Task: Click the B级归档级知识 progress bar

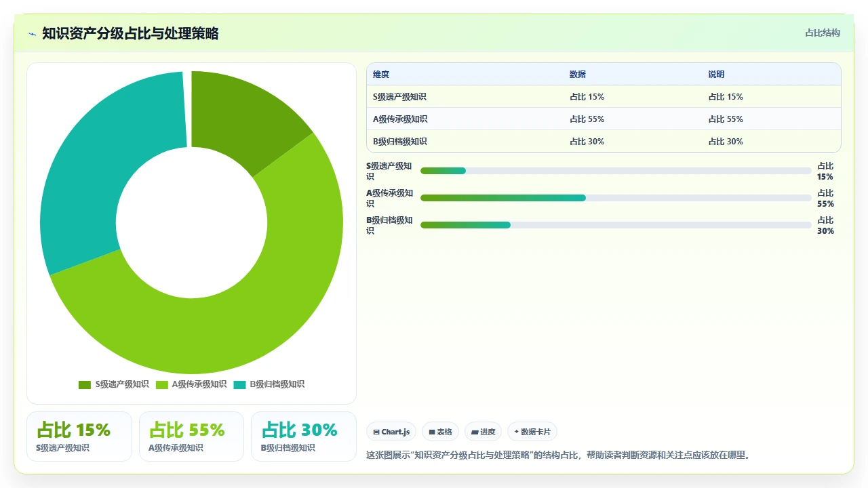Action: pos(616,225)
